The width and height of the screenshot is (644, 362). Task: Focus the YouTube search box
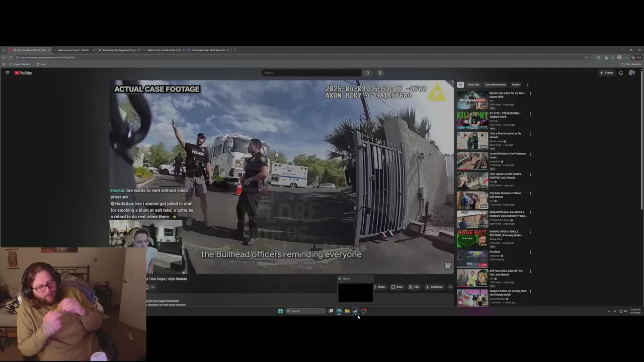point(311,73)
